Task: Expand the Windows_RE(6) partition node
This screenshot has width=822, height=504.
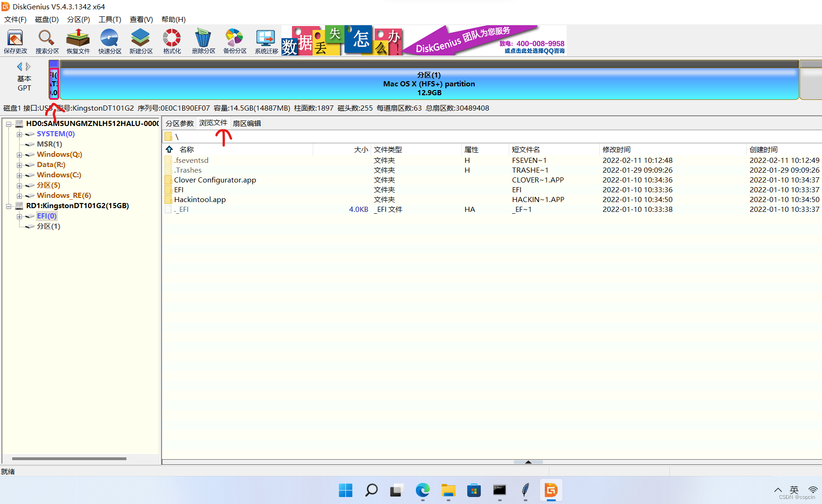Action: click(x=20, y=196)
